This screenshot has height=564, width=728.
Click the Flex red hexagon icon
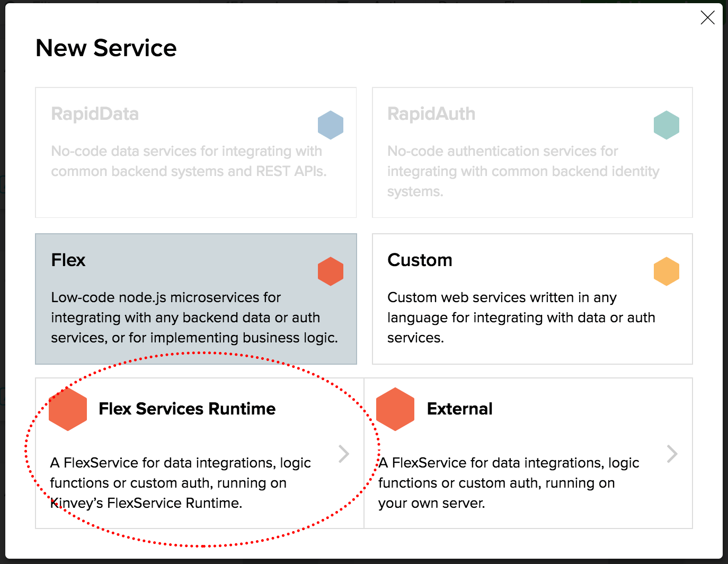(331, 271)
